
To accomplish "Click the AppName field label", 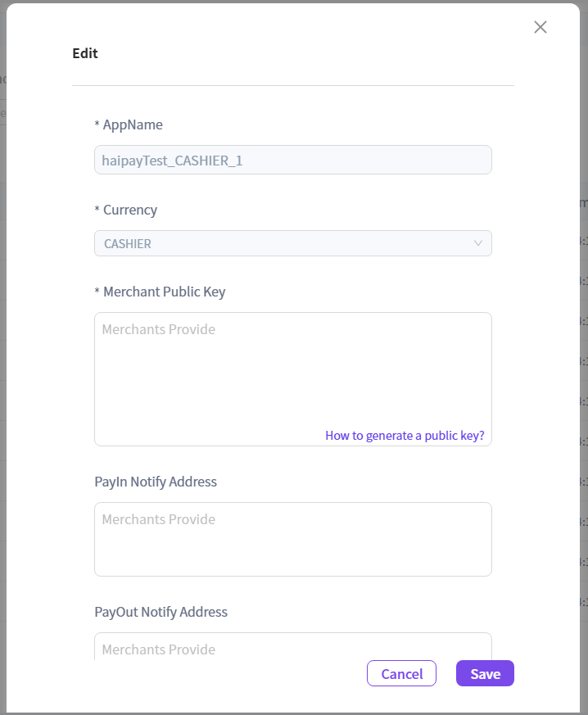I will (x=133, y=125).
